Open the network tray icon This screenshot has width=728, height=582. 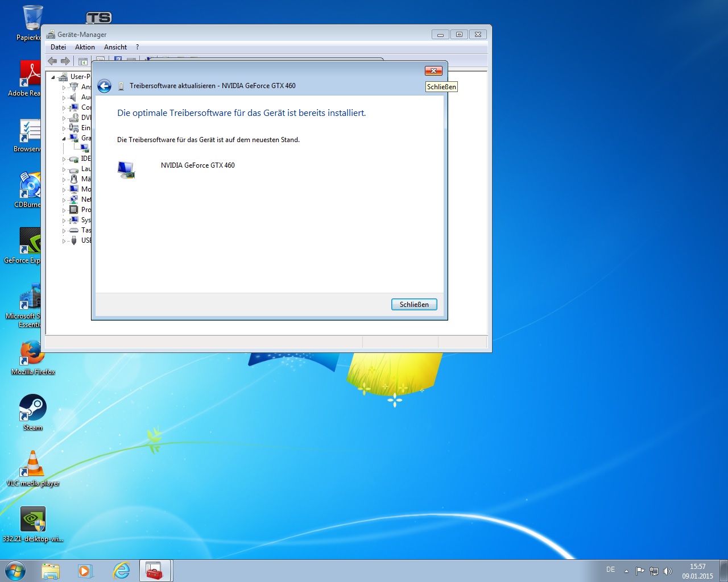click(x=654, y=571)
